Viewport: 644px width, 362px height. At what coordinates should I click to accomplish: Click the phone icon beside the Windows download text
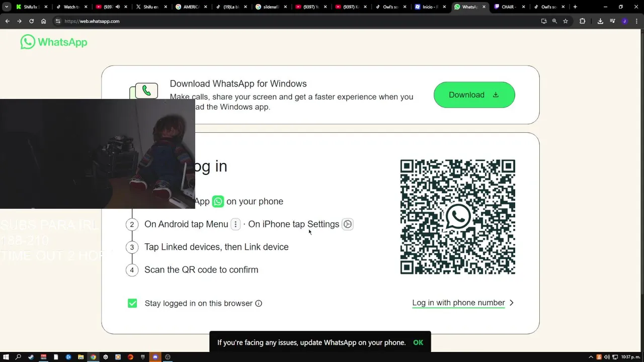[x=146, y=90]
